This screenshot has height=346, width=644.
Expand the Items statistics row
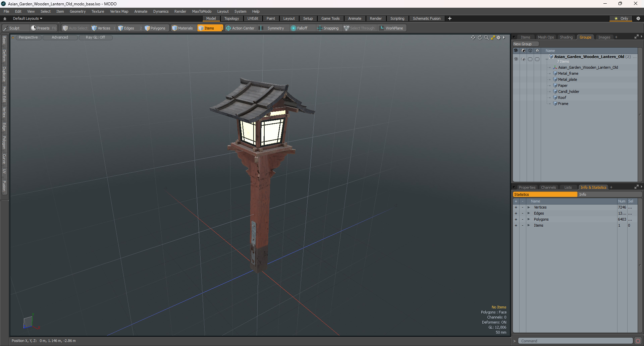(529, 225)
